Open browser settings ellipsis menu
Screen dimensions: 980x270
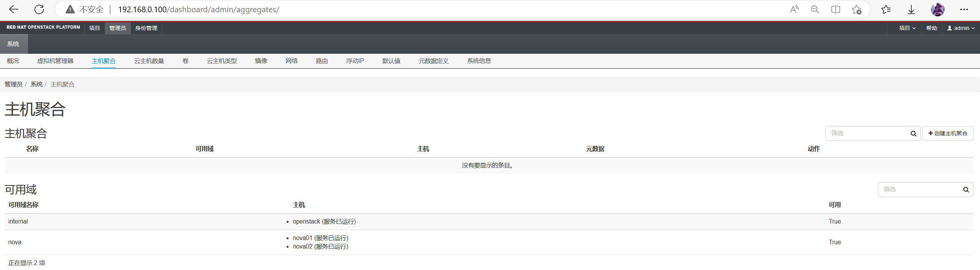(964, 9)
